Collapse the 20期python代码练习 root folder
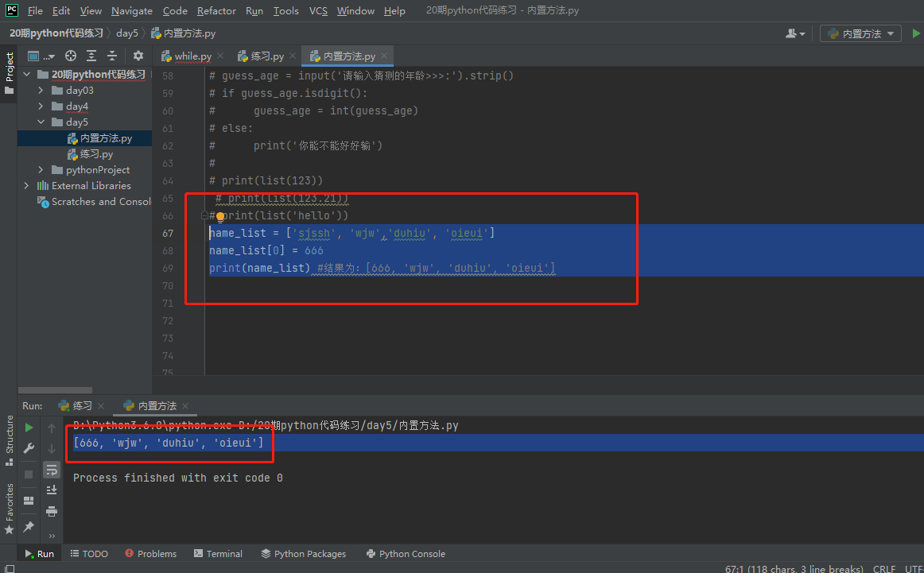Screen dimensions: 924x573 coord(26,74)
